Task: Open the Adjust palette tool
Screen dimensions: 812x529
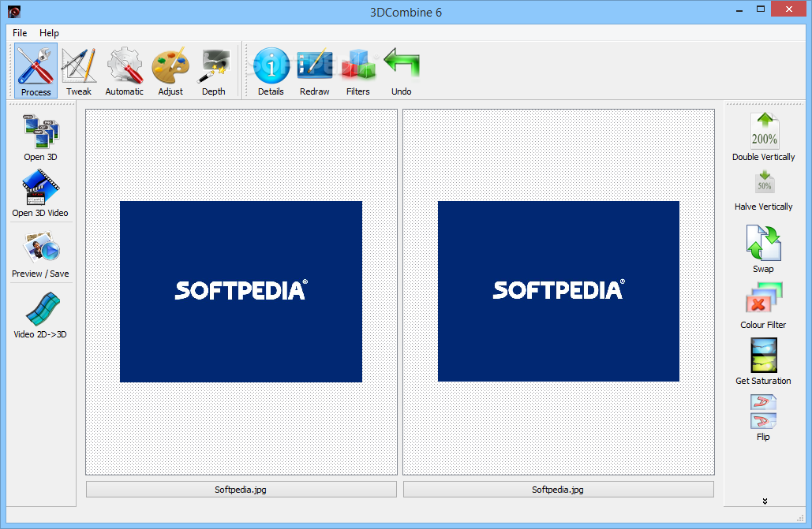Action: (x=170, y=71)
